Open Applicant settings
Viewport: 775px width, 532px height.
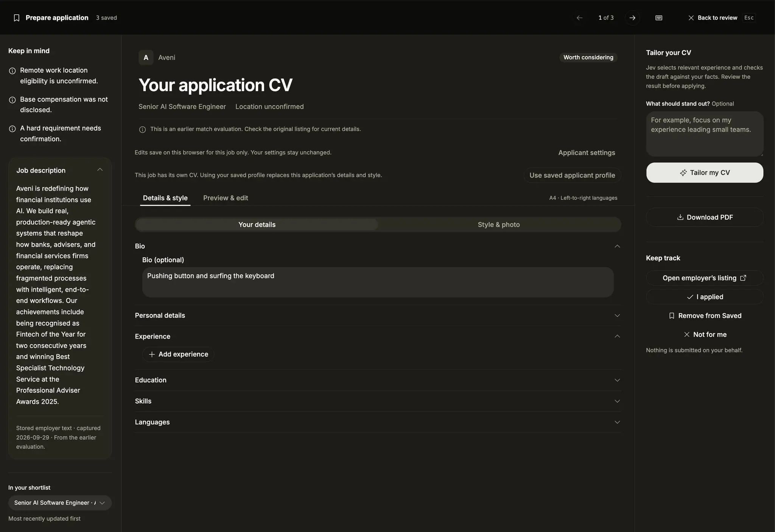(587, 153)
